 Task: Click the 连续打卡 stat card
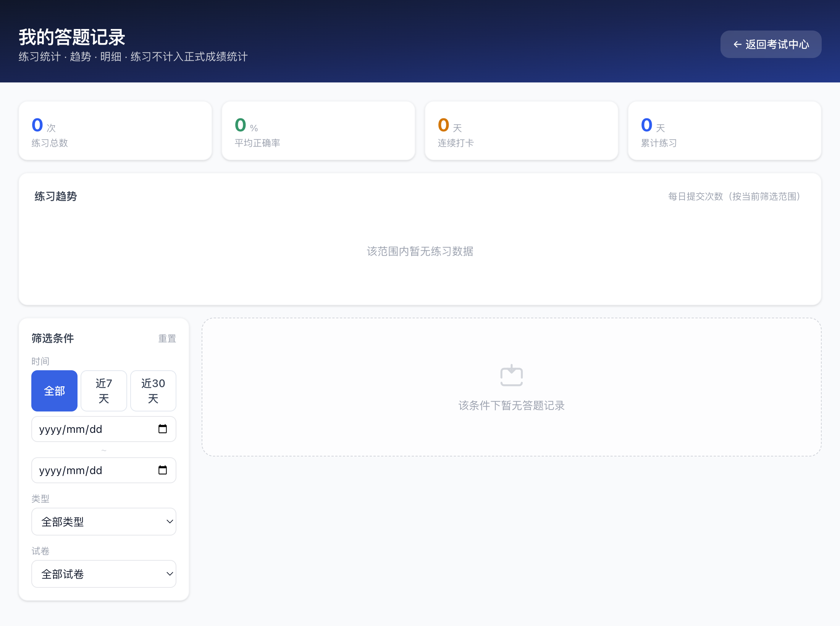coord(522,131)
